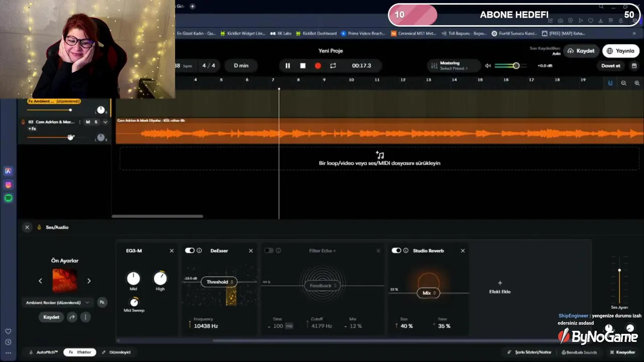Change the 4 / 4 time signature

point(209,66)
